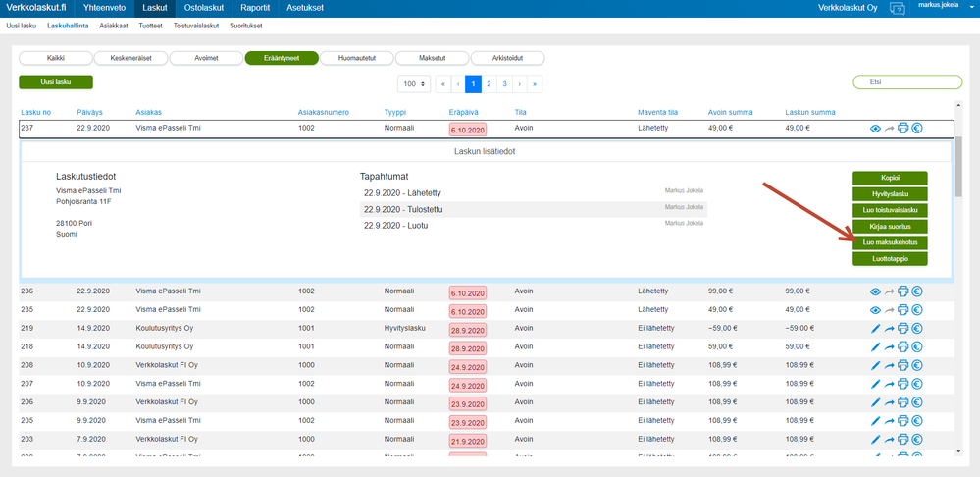Open invoice 236 preview eye icon
The height and width of the screenshot is (477, 980).
(875, 291)
